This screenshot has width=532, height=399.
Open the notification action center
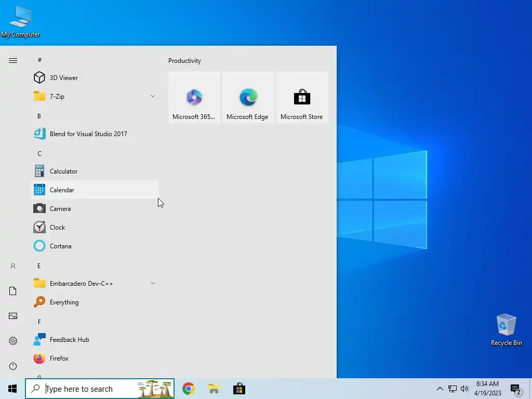point(516,389)
